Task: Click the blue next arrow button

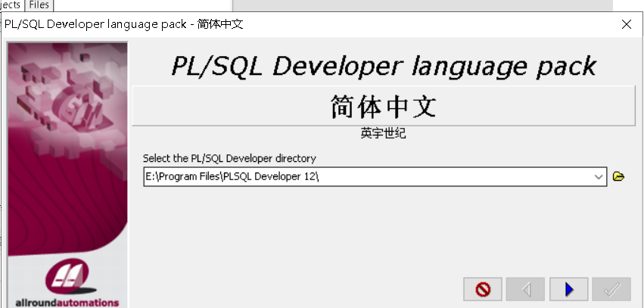Action: (569, 289)
